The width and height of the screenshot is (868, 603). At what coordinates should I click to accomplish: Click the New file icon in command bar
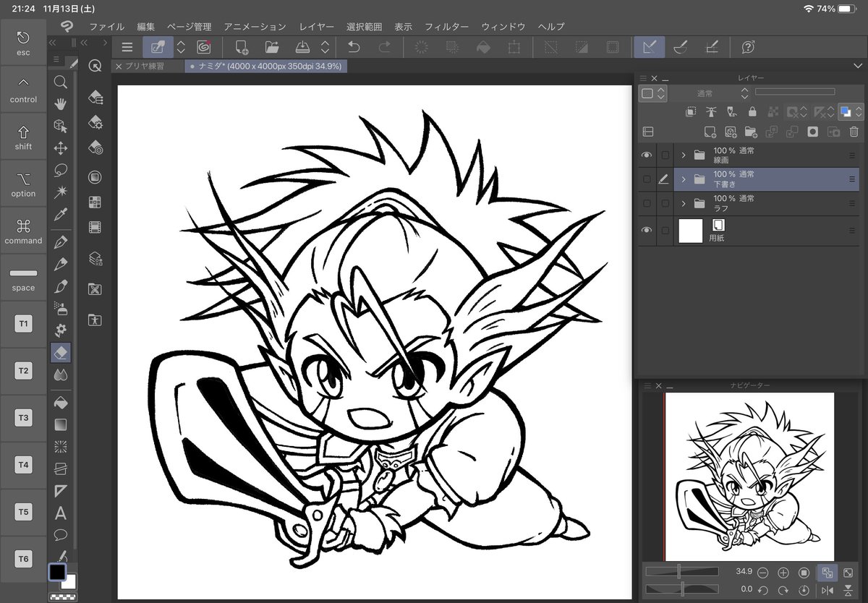click(x=242, y=48)
